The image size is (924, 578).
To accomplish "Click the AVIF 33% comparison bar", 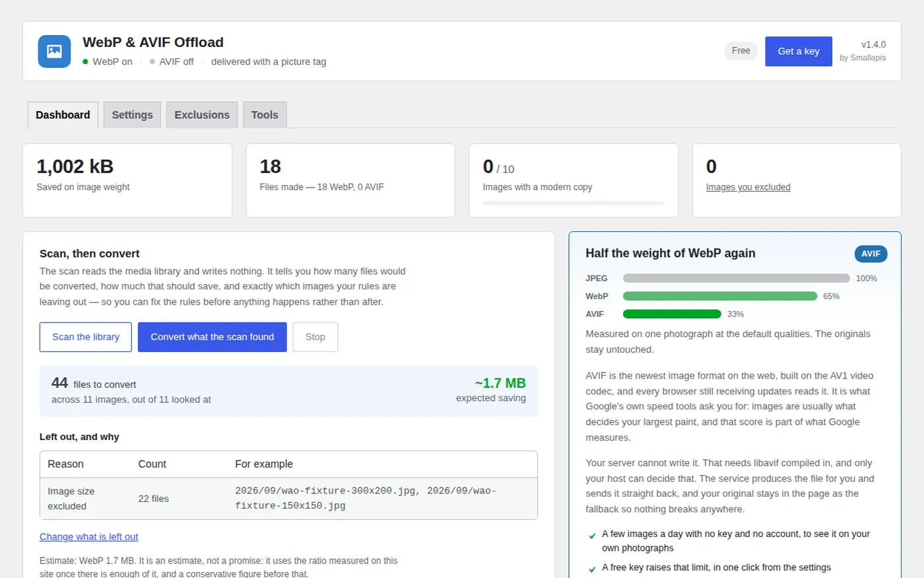I will [x=672, y=314].
